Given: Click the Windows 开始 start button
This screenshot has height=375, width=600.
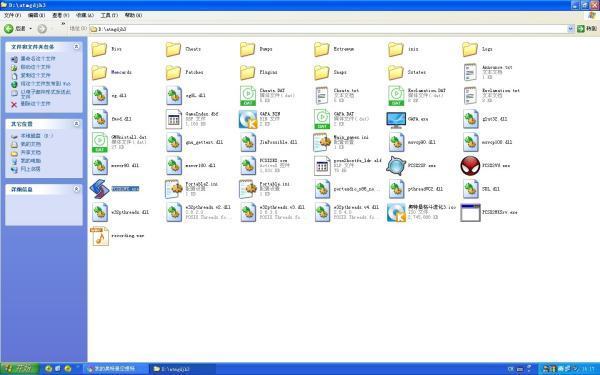Looking at the screenshot, I should click(x=19, y=369).
